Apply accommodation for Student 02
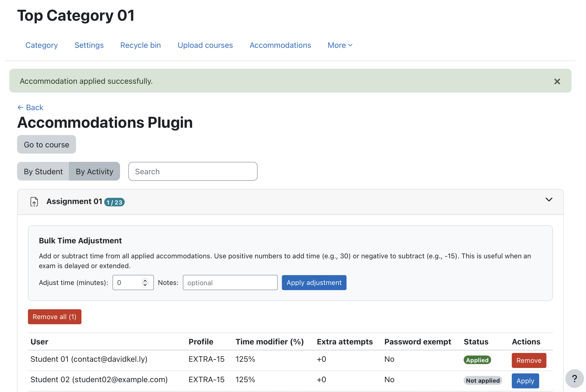This screenshot has width=586, height=392. 525,381
